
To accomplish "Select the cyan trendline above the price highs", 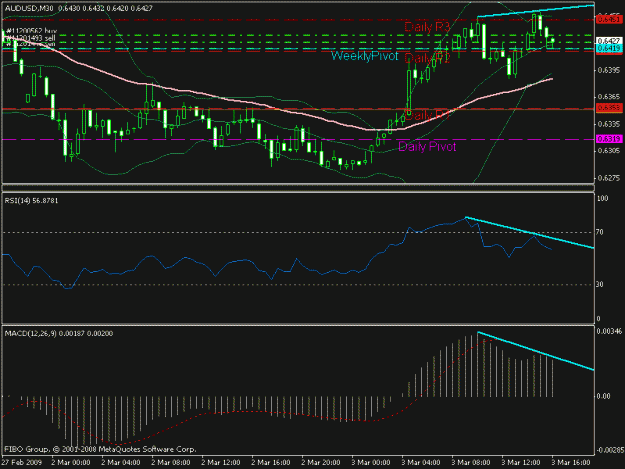I will (535, 11).
